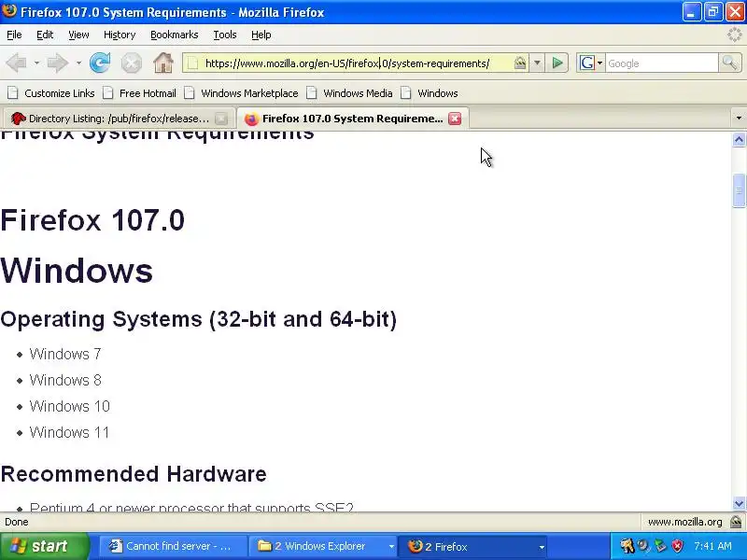Open the Help menu
This screenshot has width=747, height=560.
coord(261,35)
